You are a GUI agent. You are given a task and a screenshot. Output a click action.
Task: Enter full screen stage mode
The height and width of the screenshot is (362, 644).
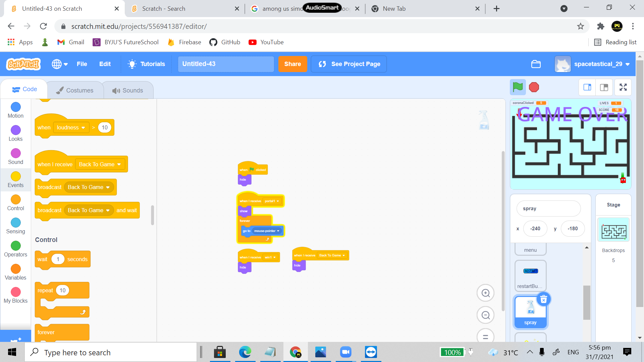pyautogui.click(x=623, y=87)
